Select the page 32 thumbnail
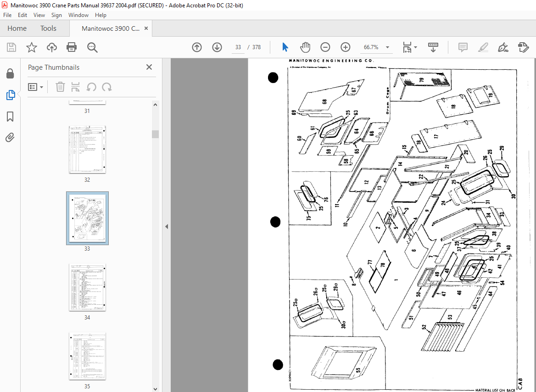Screen dimensions: 536x392 tap(87, 150)
